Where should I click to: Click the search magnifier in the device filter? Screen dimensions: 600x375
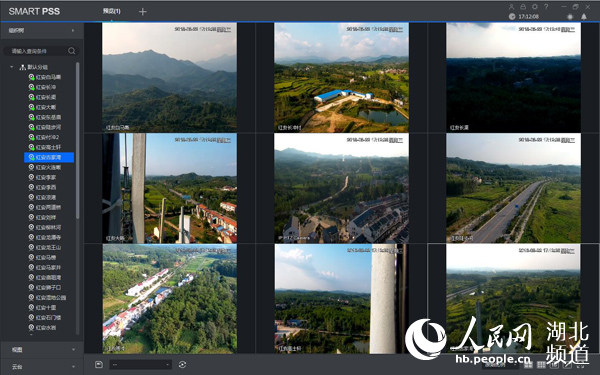(x=72, y=51)
